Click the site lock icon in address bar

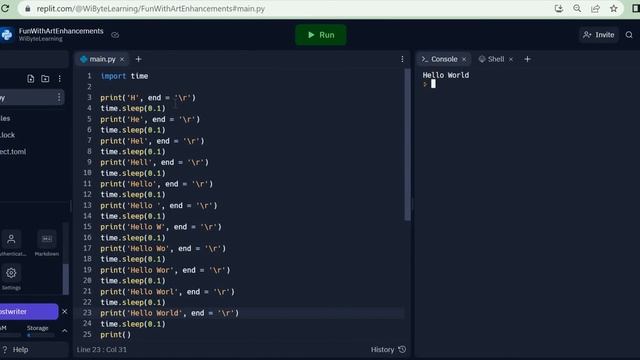point(28,9)
